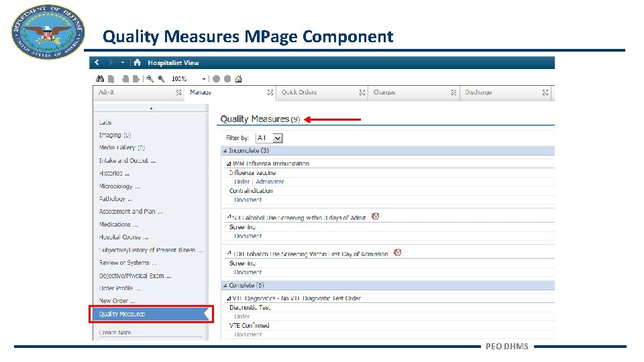Open Assessment and Plan in the sidebar
This screenshot has width=644, height=362.
pos(131,211)
